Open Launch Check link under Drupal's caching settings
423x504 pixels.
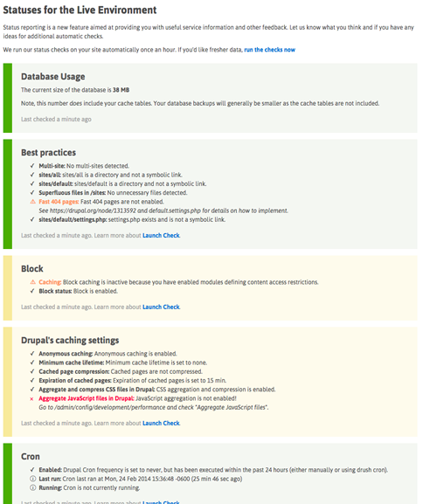pos(161,424)
